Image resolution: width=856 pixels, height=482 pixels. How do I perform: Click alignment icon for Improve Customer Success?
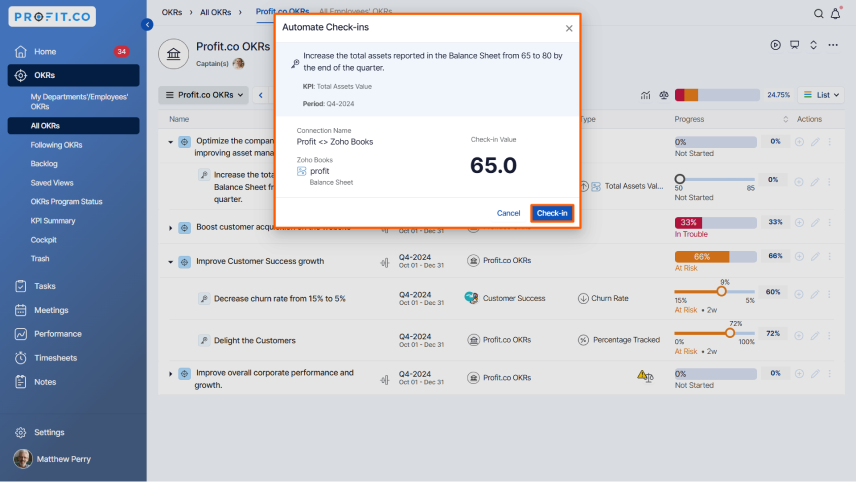(385, 263)
